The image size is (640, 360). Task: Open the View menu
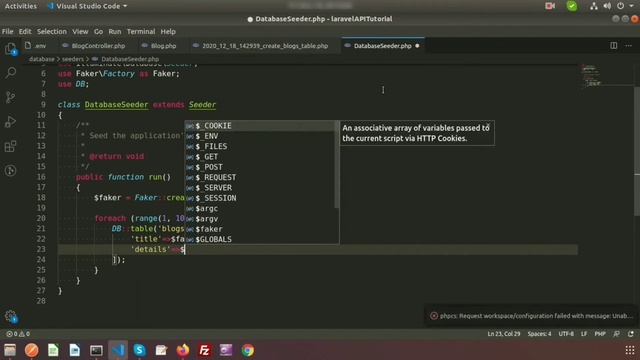click(80, 31)
